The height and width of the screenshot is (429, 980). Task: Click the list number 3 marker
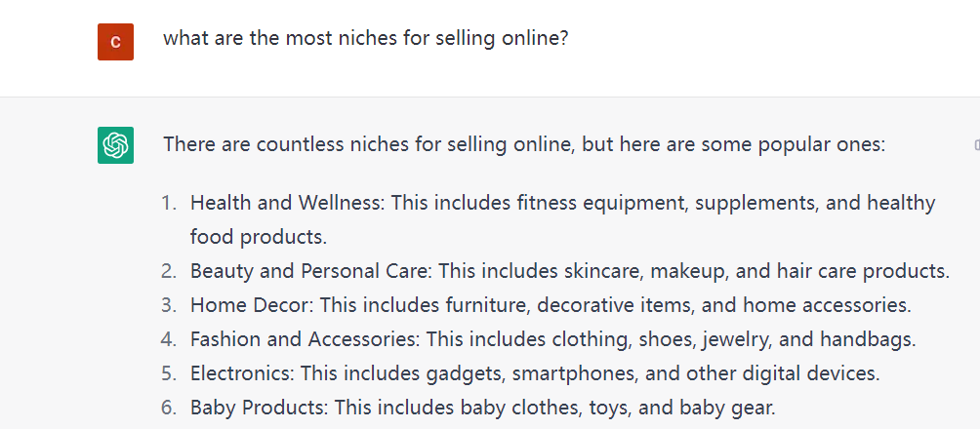pyautogui.click(x=169, y=305)
